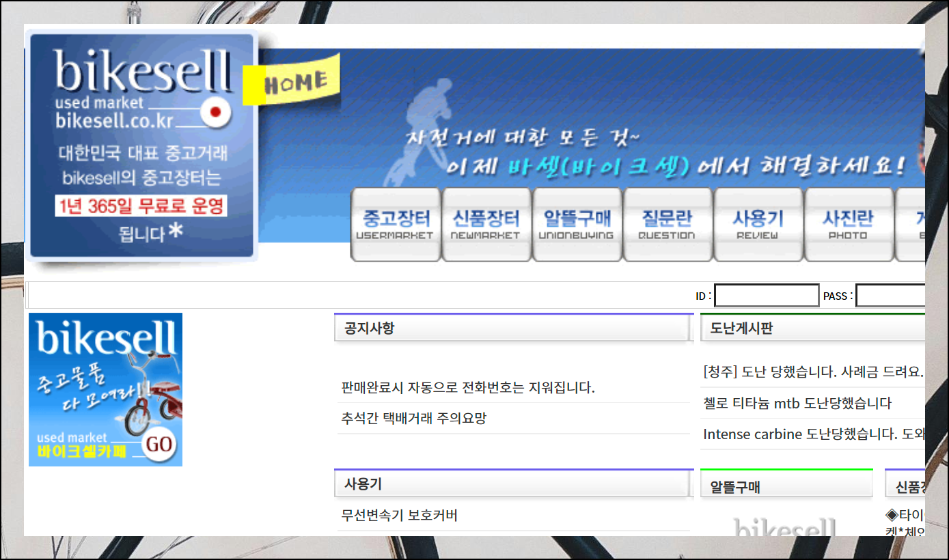Viewport: 949px width, 560px height.
Task: Click the red dot on bikesell logo
Action: click(216, 111)
